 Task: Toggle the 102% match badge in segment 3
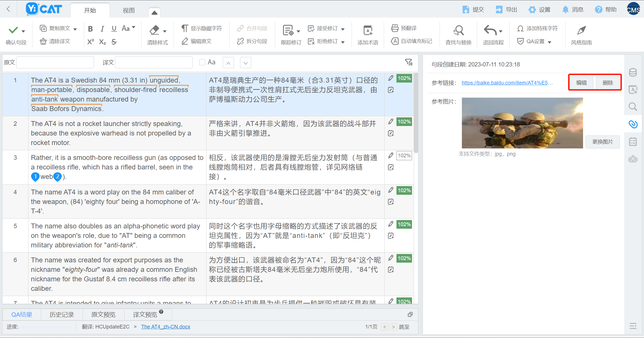(x=404, y=156)
